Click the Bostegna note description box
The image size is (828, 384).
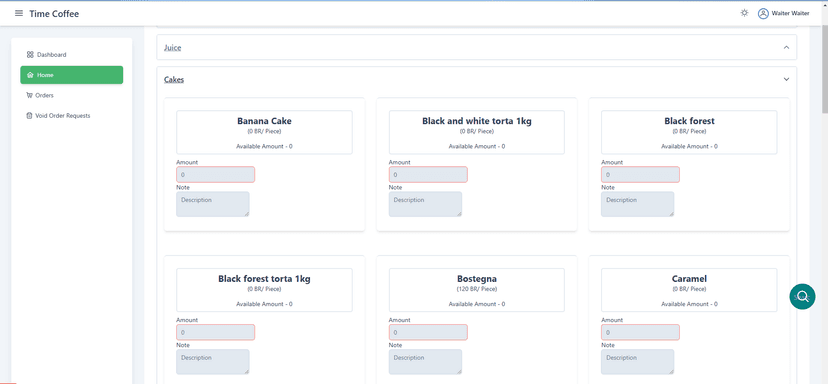click(x=426, y=362)
